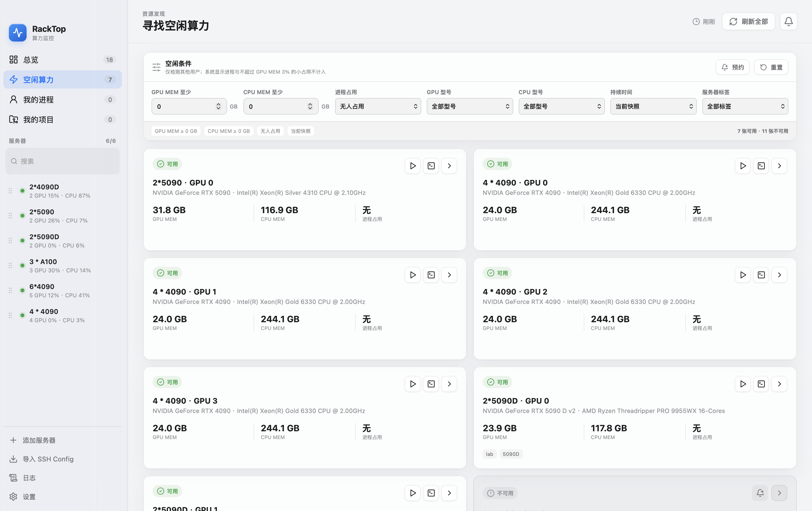812x511 pixels.
Task: Open 我的项目 in the sidebar
Action: pos(62,119)
